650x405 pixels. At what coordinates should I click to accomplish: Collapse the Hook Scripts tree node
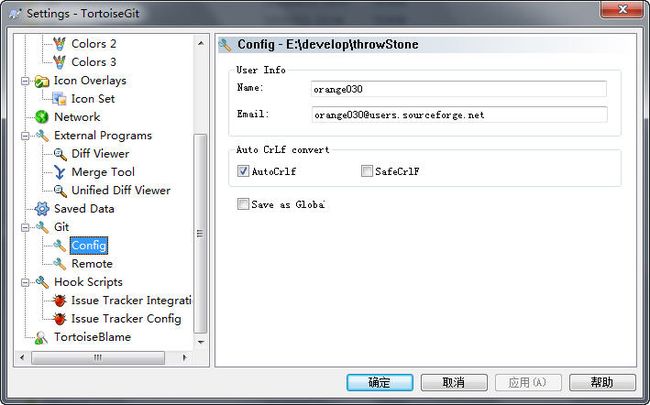click(25, 282)
